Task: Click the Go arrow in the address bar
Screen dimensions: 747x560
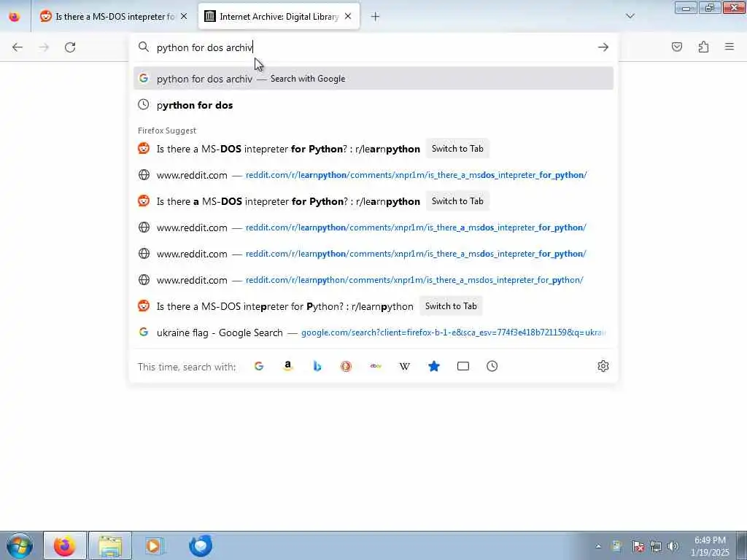Action: 603,47
